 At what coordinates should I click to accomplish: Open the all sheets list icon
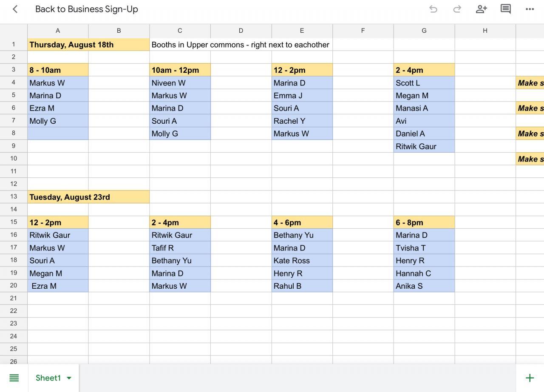click(x=14, y=378)
